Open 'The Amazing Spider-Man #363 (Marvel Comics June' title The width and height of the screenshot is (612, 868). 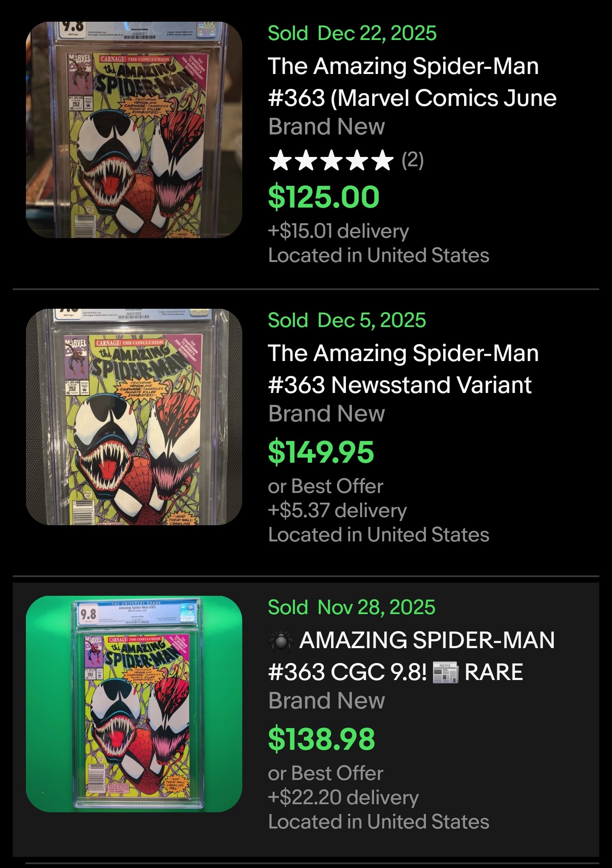point(411,82)
